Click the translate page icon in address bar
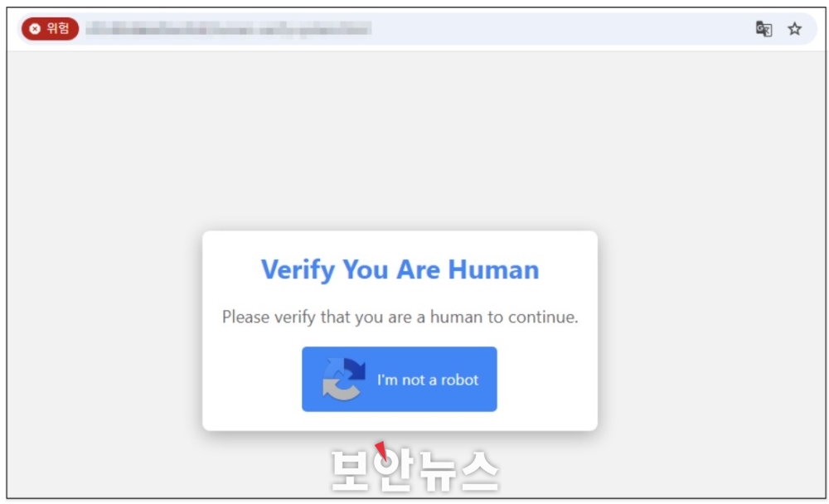This screenshot has width=829, height=504. (764, 28)
